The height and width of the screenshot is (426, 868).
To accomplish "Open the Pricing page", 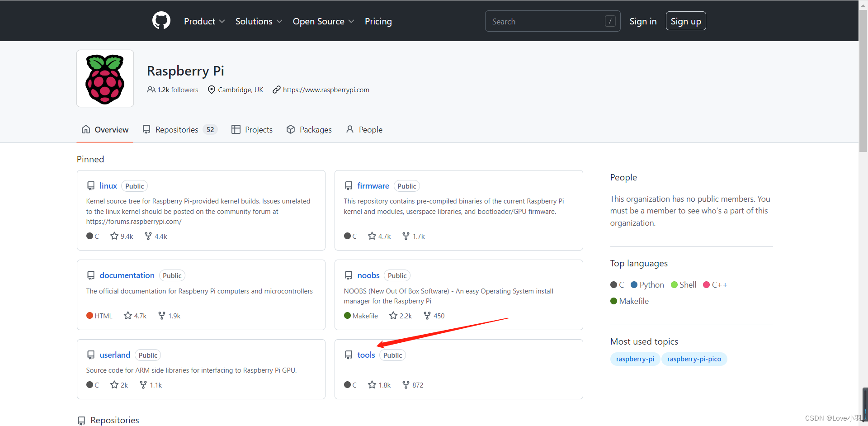I will click(x=378, y=21).
